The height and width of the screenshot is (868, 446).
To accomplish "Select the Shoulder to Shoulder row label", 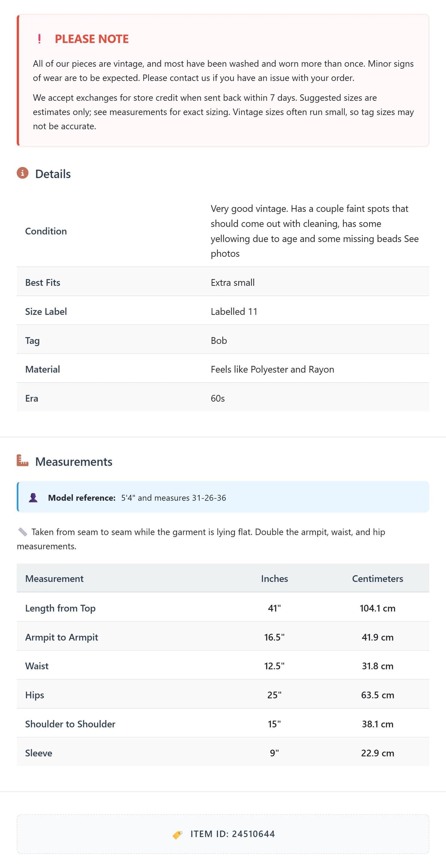I will (x=70, y=724).
